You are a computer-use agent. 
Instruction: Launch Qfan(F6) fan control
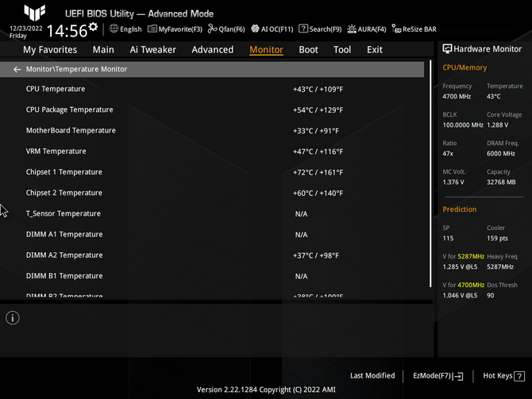tap(226, 29)
